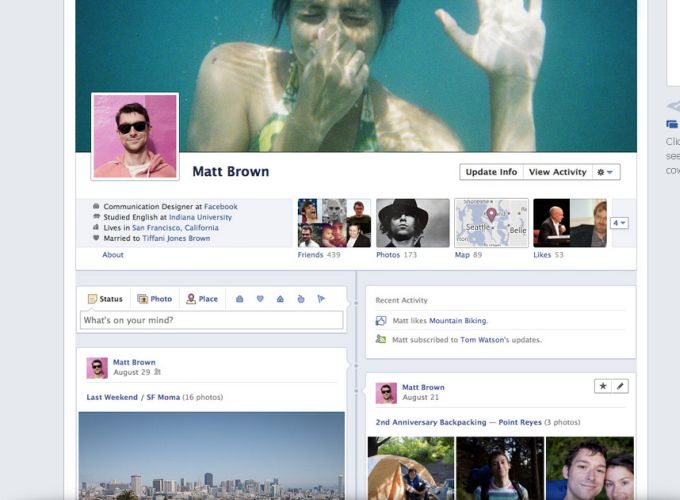Image resolution: width=680 pixels, height=500 pixels.
Task: Click the house life-event icon in composer
Action: (280, 299)
